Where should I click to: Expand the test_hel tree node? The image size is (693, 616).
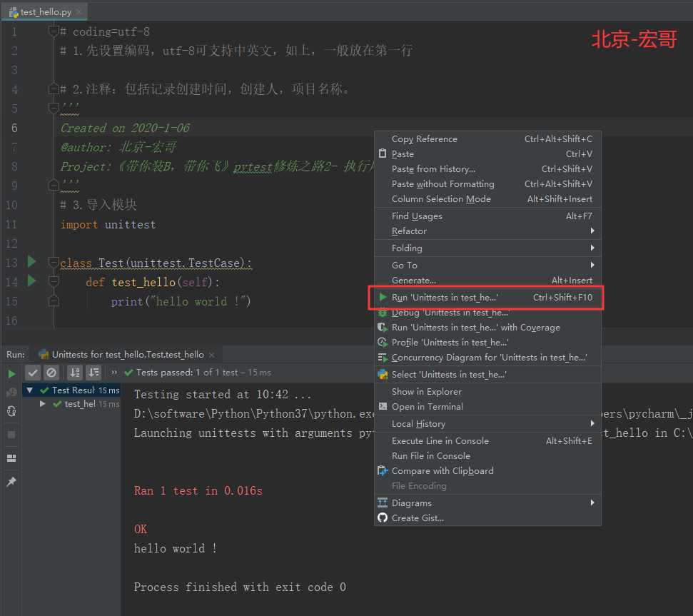(x=42, y=403)
